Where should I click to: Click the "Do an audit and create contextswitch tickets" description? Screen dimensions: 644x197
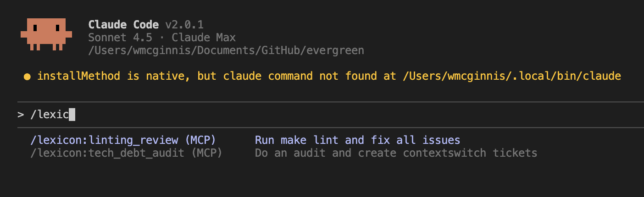(x=396, y=153)
